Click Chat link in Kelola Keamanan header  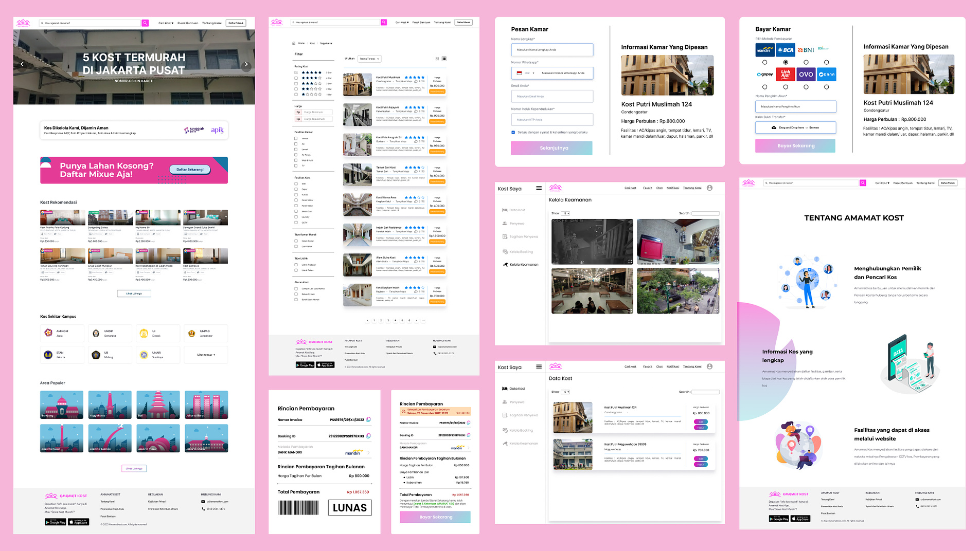pyautogui.click(x=659, y=188)
